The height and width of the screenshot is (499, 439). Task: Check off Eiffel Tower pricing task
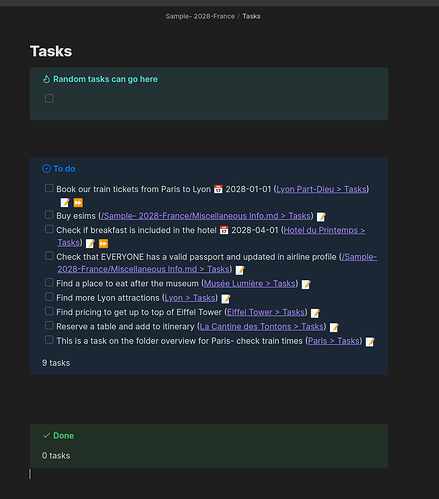click(x=49, y=311)
